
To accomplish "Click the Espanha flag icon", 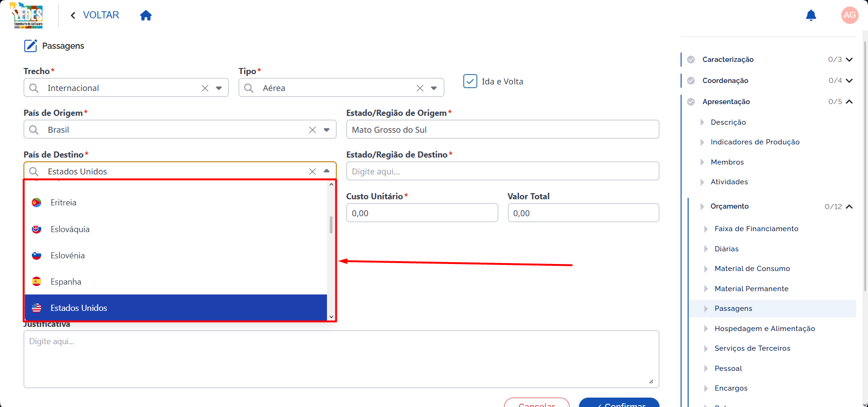I will (x=37, y=282).
